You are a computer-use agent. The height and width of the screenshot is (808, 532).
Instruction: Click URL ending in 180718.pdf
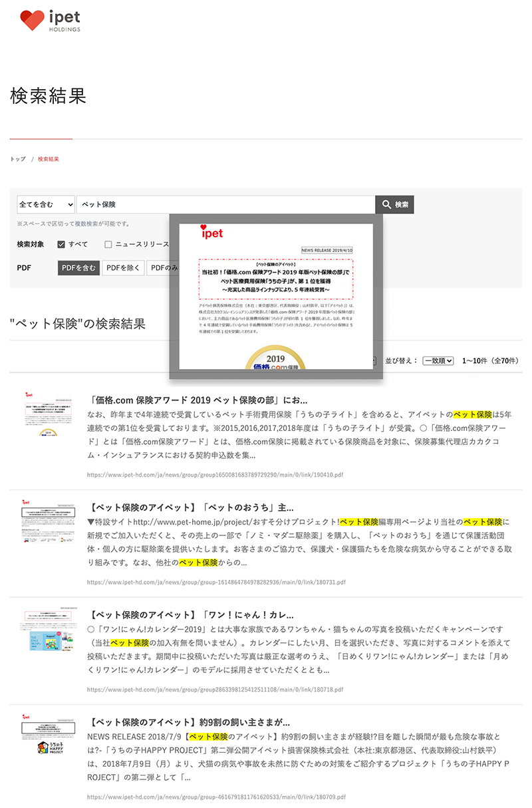(x=215, y=690)
